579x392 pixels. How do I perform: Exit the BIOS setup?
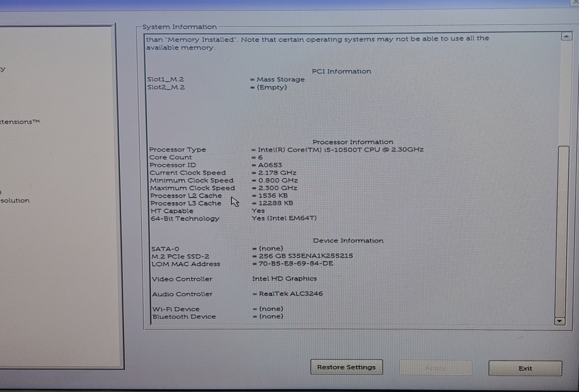pos(525,368)
